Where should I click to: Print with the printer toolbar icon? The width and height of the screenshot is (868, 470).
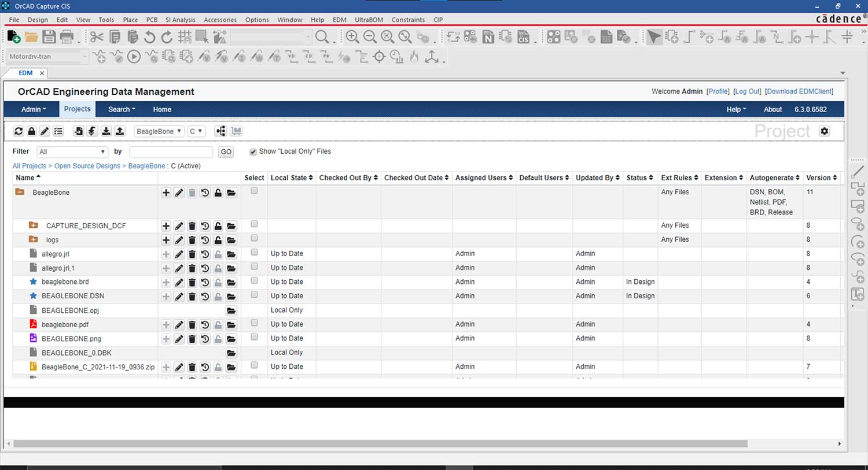(x=67, y=37)
